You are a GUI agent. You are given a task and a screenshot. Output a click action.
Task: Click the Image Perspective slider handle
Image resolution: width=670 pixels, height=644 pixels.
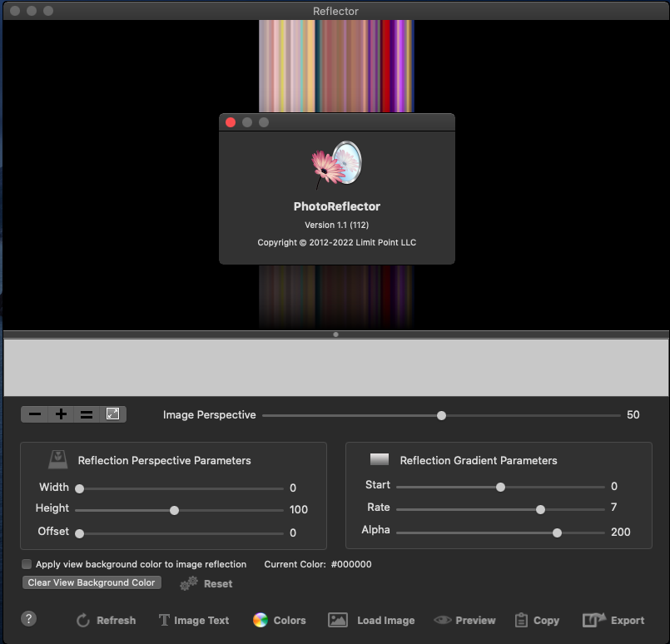[441, 415]
